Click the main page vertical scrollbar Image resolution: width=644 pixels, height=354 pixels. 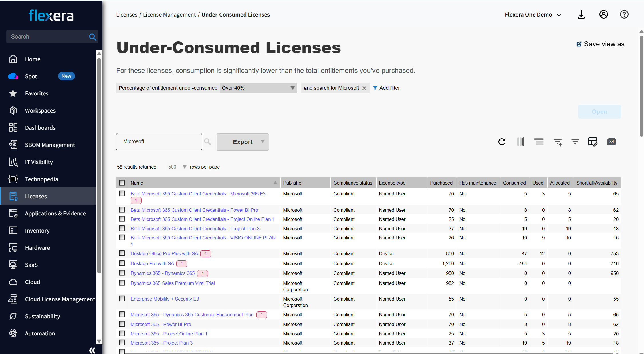642,86
